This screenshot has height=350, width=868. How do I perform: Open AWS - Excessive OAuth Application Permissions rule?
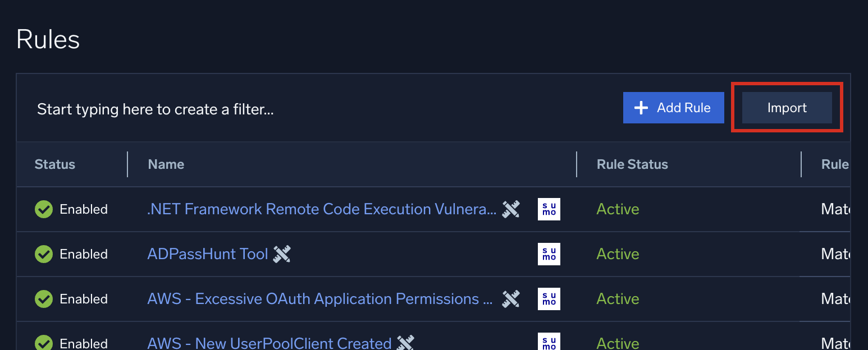point(320,299)
